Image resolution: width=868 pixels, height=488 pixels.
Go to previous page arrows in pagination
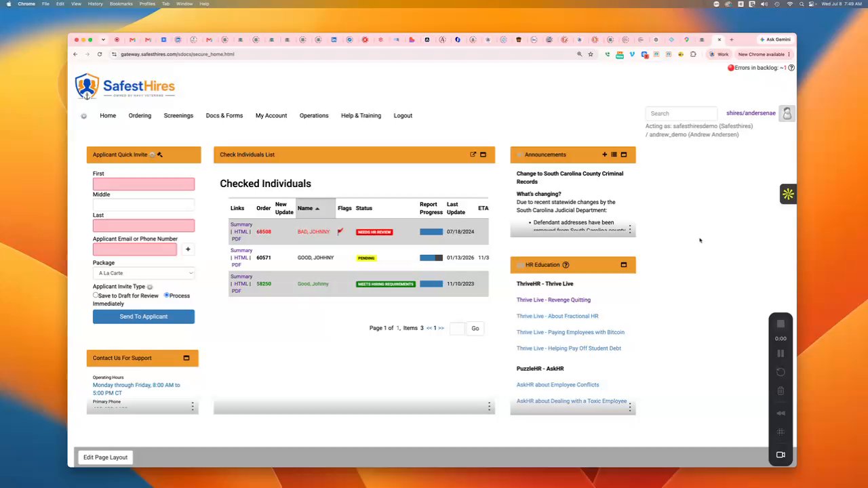(429, 328)
